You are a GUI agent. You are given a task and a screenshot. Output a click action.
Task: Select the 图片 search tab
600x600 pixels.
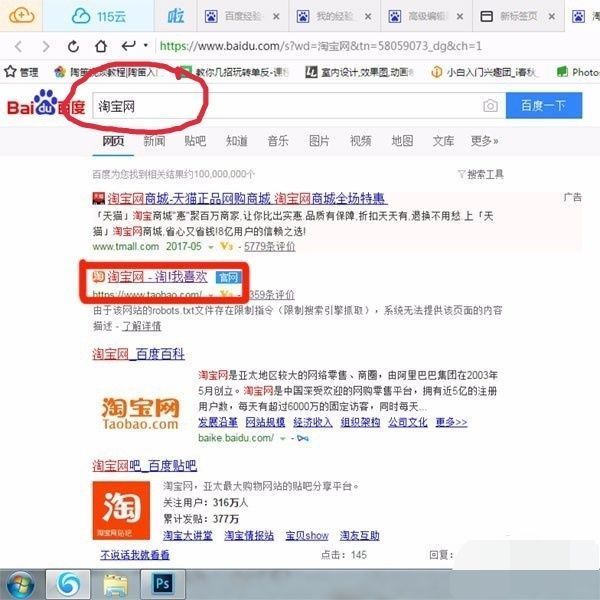coord(319,141)
